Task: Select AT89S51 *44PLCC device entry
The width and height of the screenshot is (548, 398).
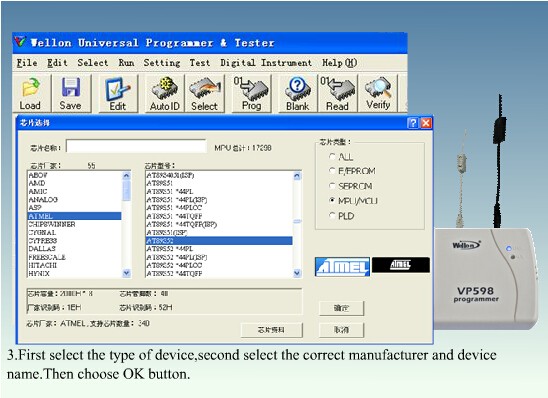Action: pos(219,208)
